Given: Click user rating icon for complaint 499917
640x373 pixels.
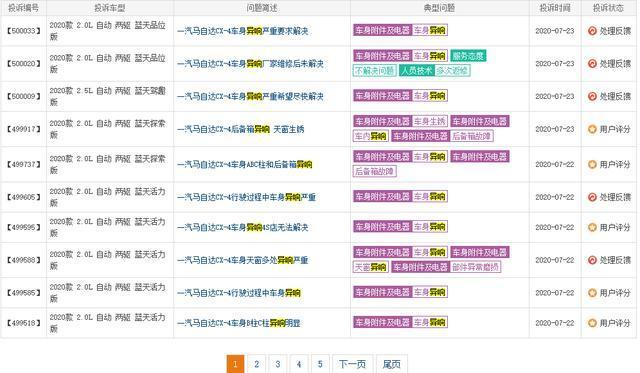Looking at the screenshot, I should [592, 129].
